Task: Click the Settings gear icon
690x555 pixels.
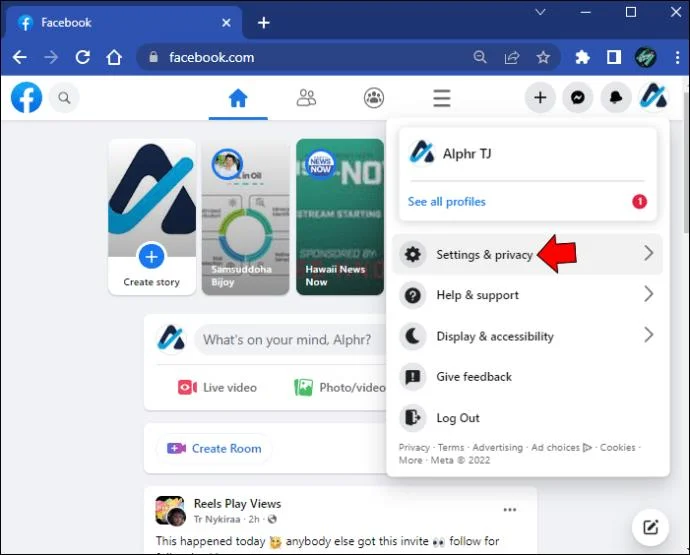Action: click(413, 254)
